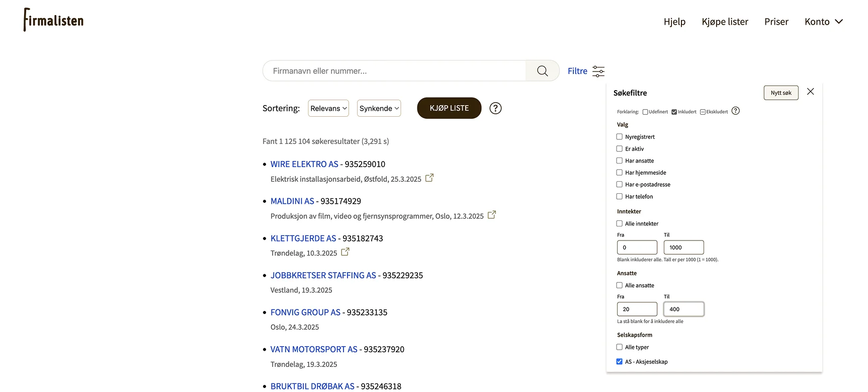Go to Kjøpe lister in navigation
The image size is (868, 392).
[x=725, y=22]
